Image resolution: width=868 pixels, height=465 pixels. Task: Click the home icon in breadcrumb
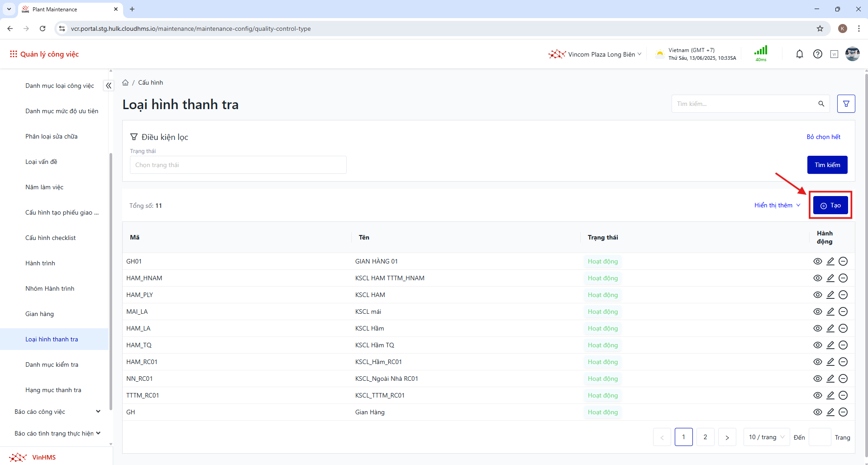(125, 82)
